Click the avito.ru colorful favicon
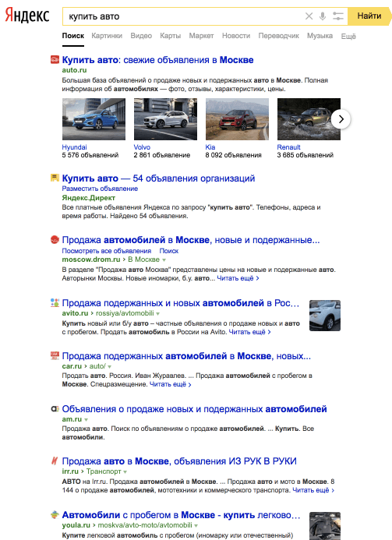Image resolution: width=392 pixels, height=540 pixels. [55, 302]
